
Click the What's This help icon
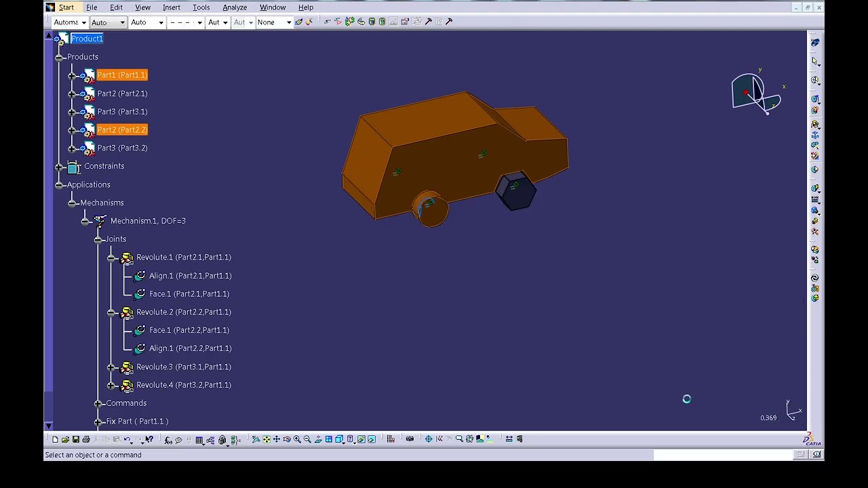tap(149, 439)
